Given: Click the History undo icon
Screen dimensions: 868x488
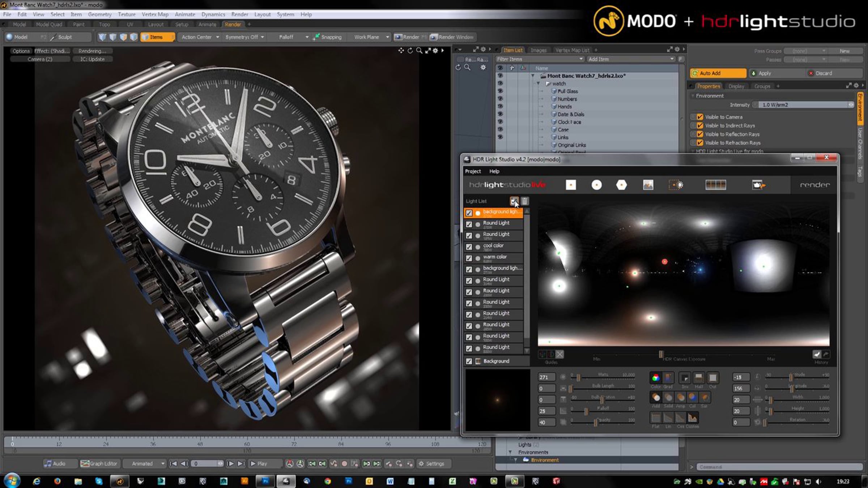Looking at the screenshot, I should 817,354.
